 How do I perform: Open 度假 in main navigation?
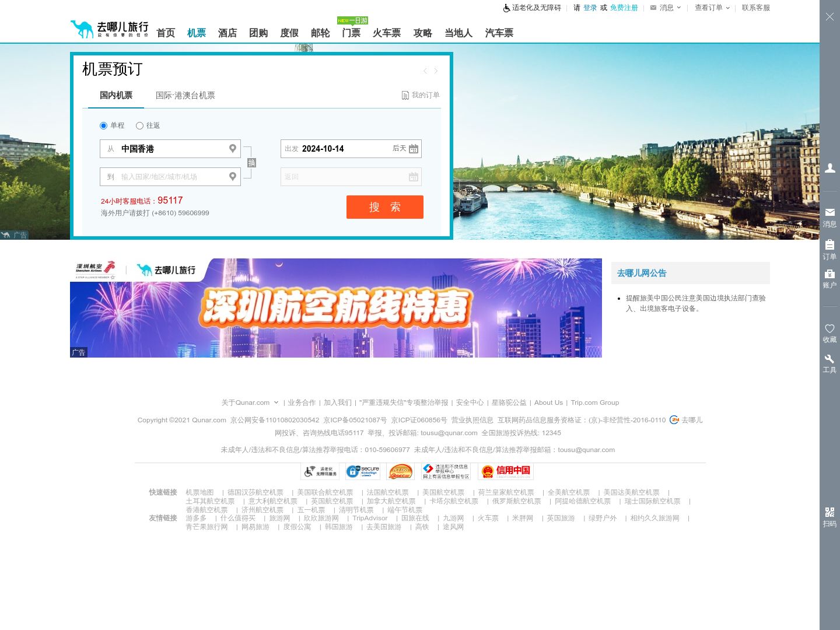pos(289,33)
